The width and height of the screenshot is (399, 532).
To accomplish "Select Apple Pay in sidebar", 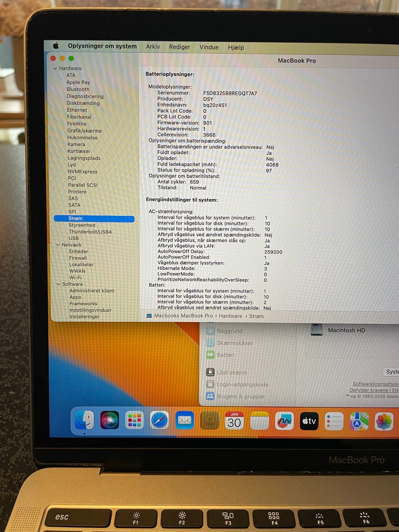I will tap(78, 82).
